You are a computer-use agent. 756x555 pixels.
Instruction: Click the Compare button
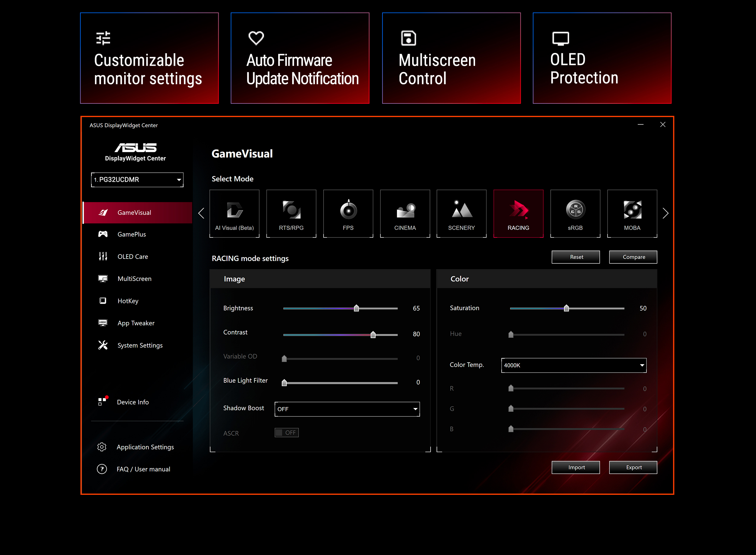point(633,257)
